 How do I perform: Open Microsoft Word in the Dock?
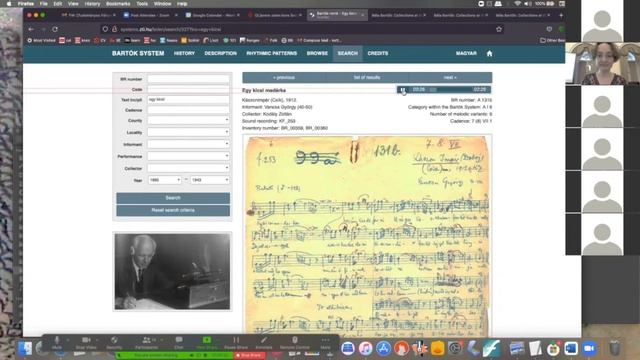point(571,349)
